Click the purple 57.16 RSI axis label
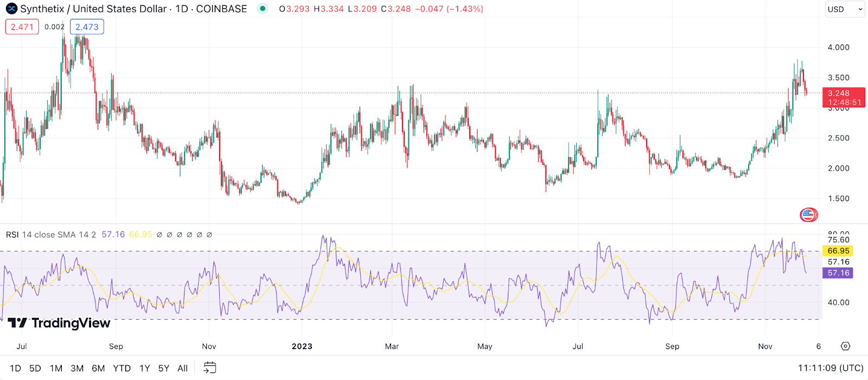 click(838, 273)
